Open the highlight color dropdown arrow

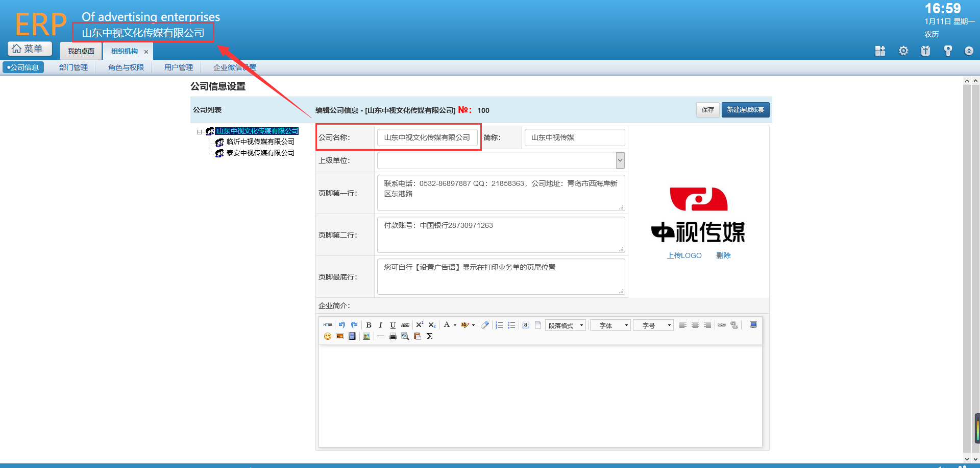pyautogui.click(x=473, y=325)
